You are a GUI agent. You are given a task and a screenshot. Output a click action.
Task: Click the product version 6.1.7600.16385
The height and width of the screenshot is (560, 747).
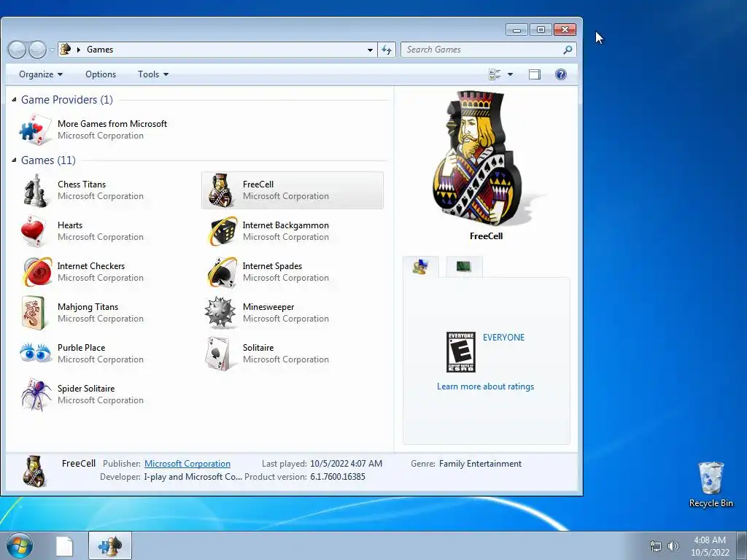click(337, 477)
